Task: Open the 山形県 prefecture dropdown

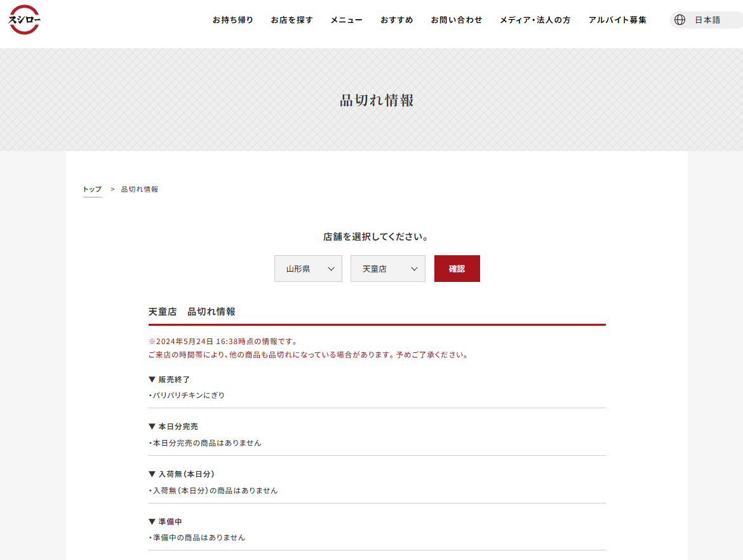Action: click(308, 269)
